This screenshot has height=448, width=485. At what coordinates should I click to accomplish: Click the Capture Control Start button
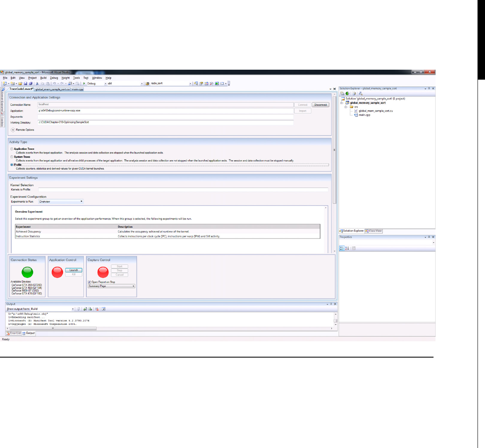click(x=120, y=266)
